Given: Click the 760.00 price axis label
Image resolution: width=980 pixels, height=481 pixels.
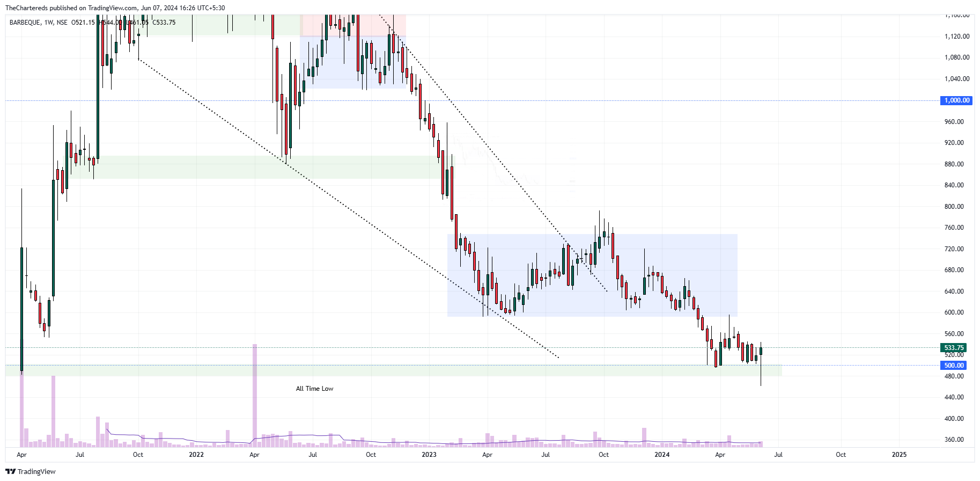Looking at the screenshot, I should tap(954, 228).
